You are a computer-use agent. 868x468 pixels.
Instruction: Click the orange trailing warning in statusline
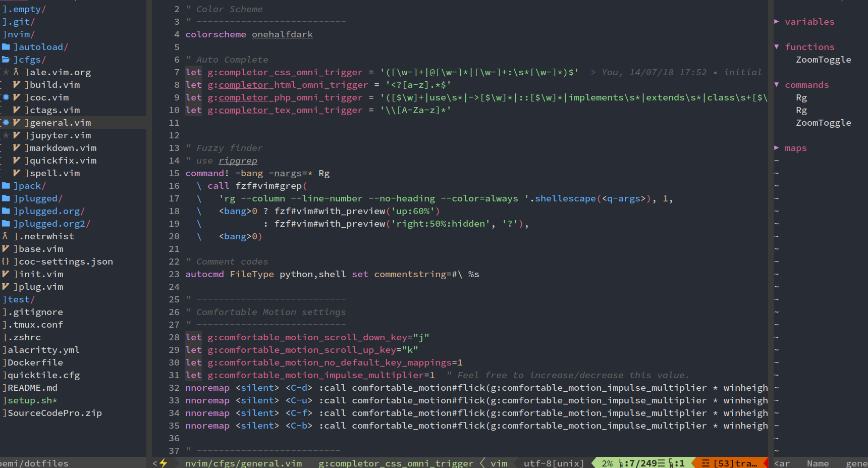pos(730,463)
